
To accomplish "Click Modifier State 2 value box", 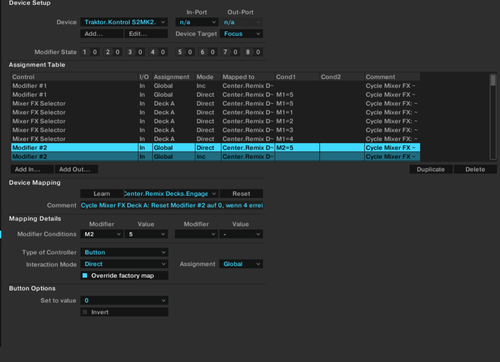I will [117, 52].
